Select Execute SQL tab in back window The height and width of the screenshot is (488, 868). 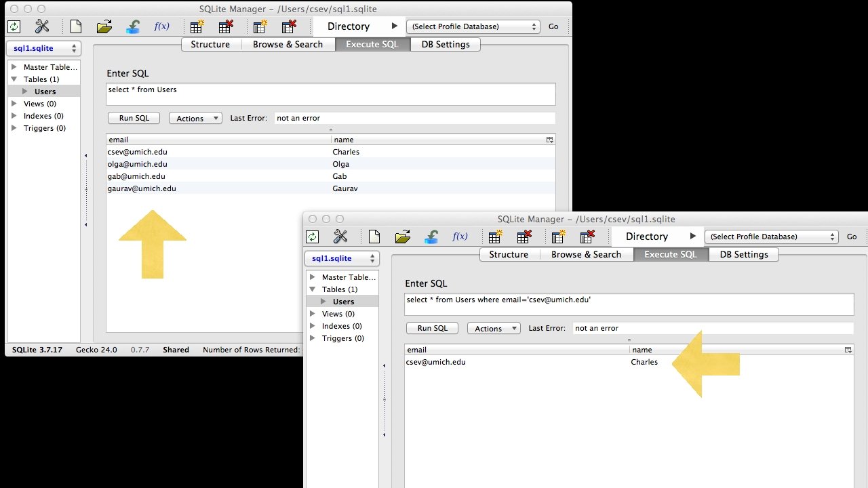pyautogui.click(x=372, y=45)
